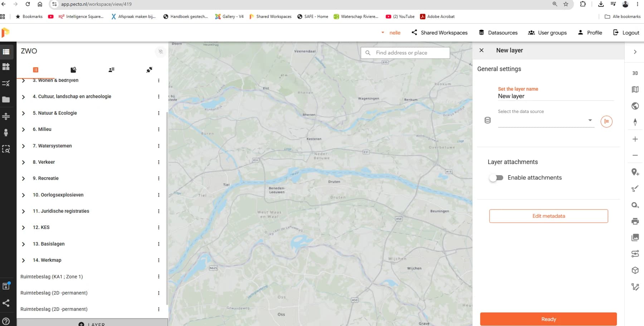This screenshot has height=326, width=644.
Task: Click the Find address or place field
Action: pyautogui.click(x=405, y=53)
